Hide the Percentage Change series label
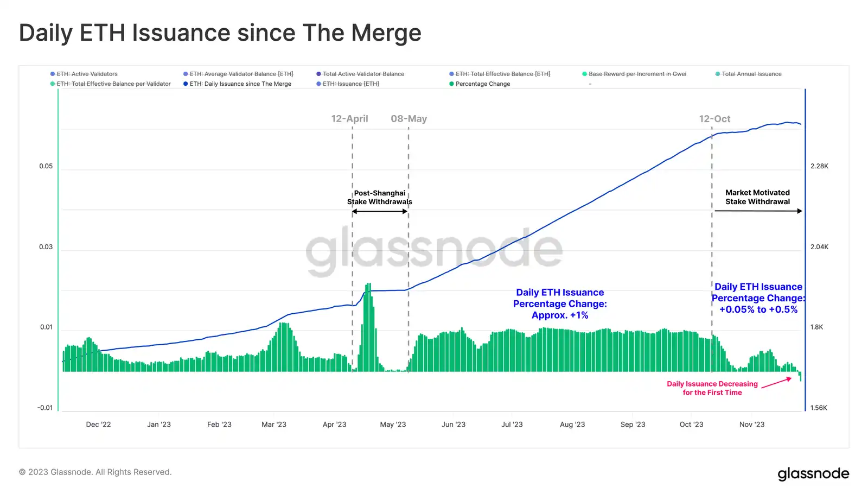The image size is (868, 500). coord(483,84)
